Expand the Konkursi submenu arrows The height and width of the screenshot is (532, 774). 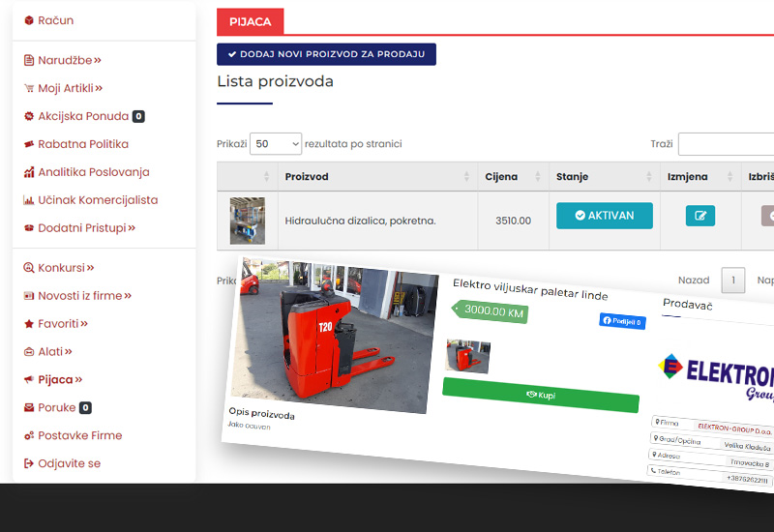point(90,268)
